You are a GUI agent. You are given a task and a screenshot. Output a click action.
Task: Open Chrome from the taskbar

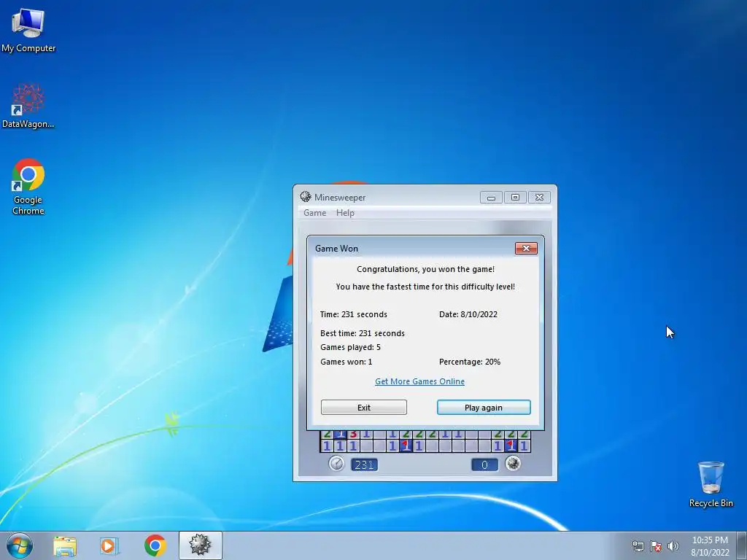pyautogui.click(x=155, y=545)
